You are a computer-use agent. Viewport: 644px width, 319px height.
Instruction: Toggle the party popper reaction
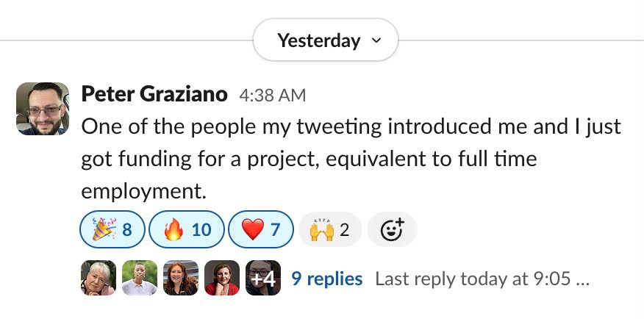(x=112, y=230)
